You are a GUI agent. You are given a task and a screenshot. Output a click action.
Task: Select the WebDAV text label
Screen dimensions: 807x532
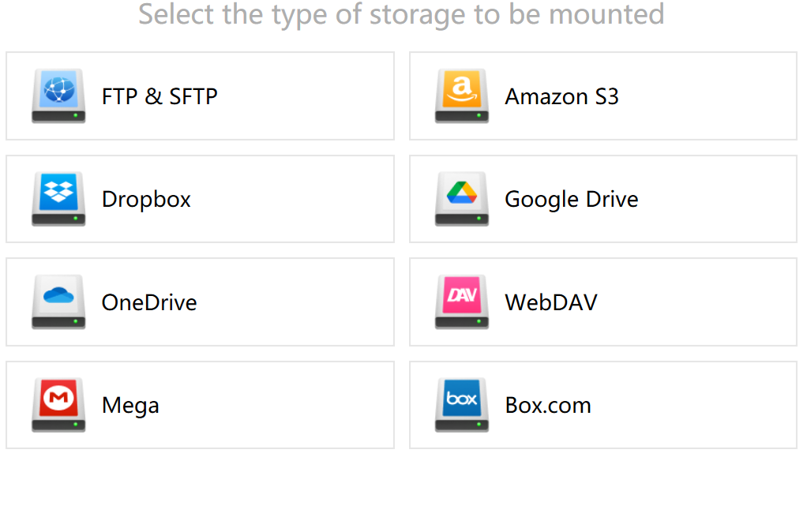click(550, 302)
